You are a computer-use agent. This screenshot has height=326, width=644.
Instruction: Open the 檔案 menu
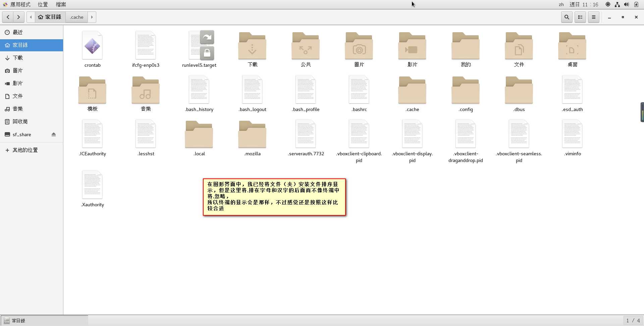click(61, 4)
